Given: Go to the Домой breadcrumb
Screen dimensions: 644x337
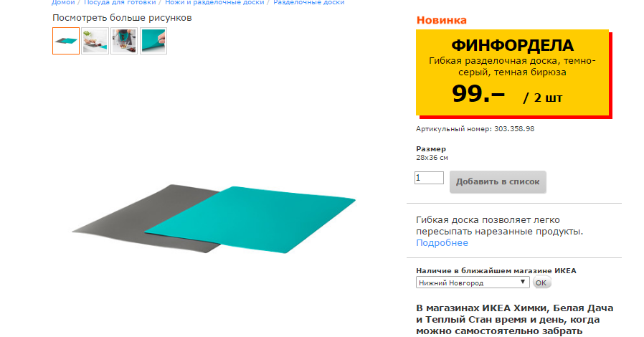Looking at the screenshot, I should coord(63,2).
